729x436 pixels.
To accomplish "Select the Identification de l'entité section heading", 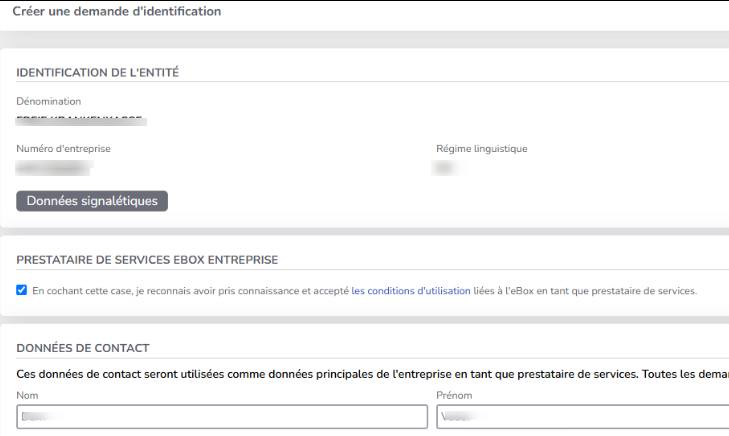I will click(97, 72).
